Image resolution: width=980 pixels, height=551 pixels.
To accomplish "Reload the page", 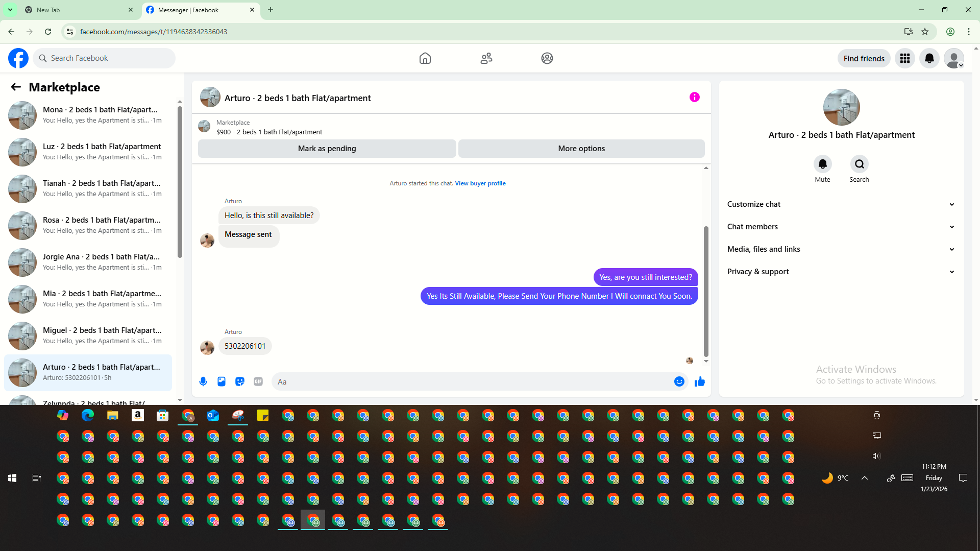I will (x=48, y=32).
